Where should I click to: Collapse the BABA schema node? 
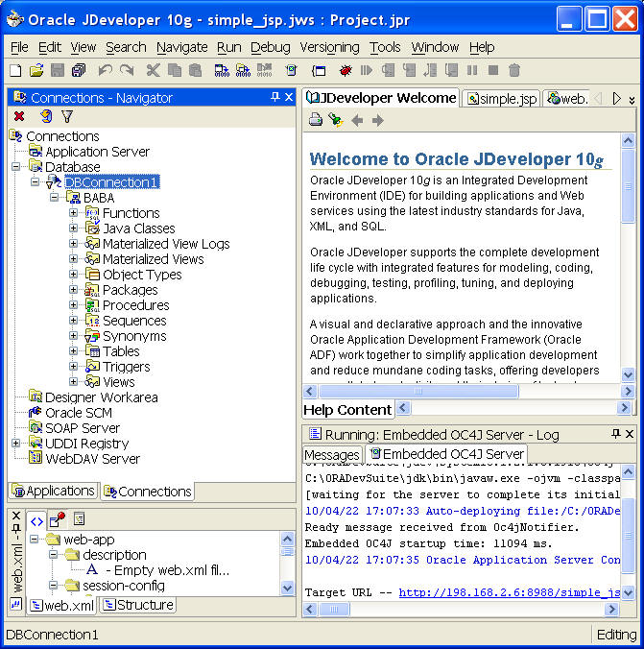point(54,198)
